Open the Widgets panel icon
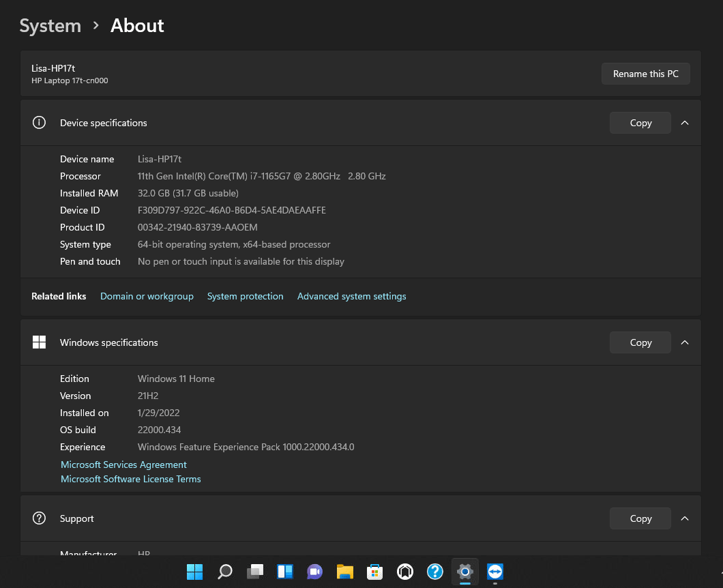The image size is (723, 588). pyautogui.click(x=285, y=572)
